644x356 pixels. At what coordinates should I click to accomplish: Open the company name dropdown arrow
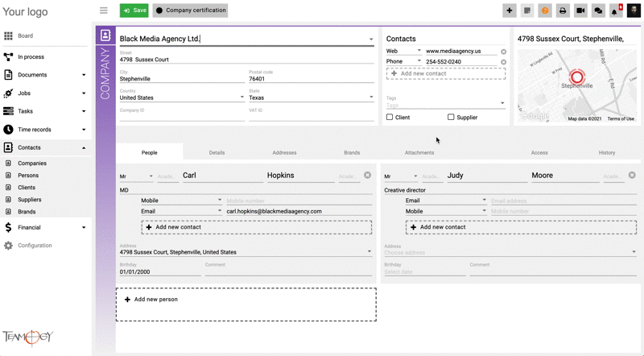pos(371,39)
